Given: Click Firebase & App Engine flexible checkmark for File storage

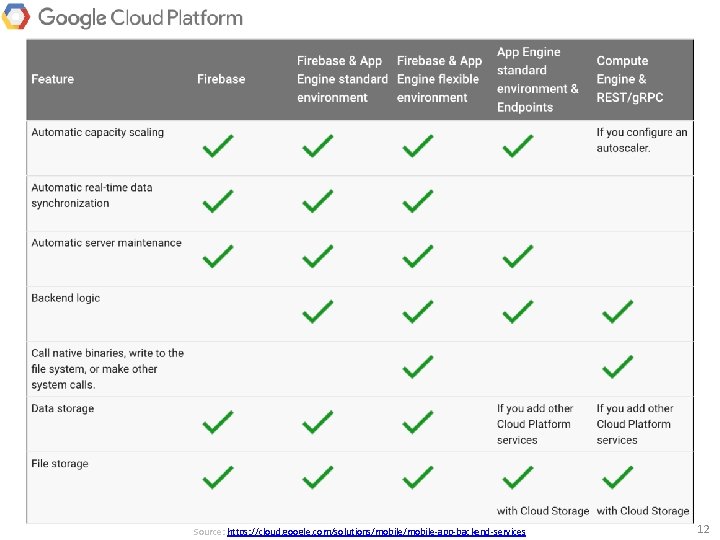Looking at the screenshot, I should pos(418,477).
